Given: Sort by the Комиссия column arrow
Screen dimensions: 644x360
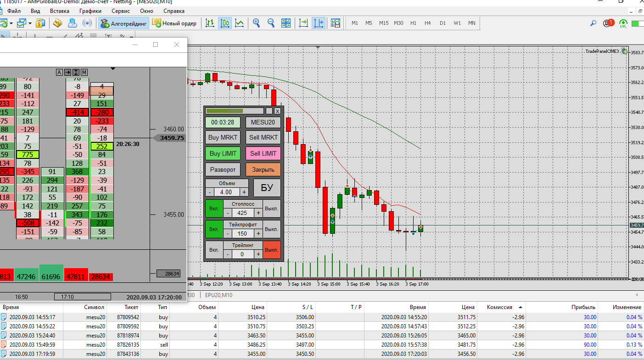Looking at the screenshot, I should 521,307.
